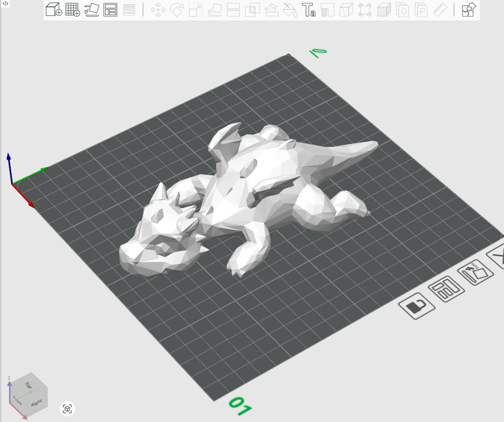Click the platform auto placement icon
The width and height of the screenshot is (504, 422).
[475, 272]
